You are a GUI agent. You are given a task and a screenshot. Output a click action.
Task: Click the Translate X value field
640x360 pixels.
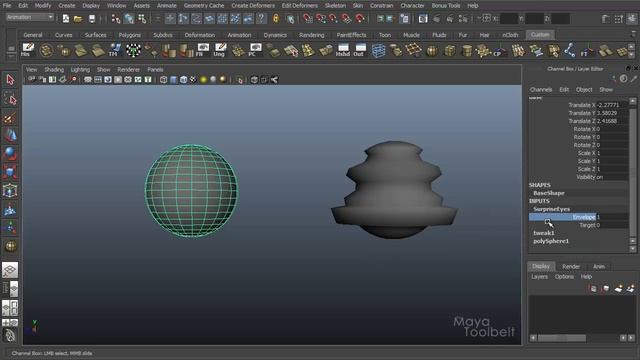pyautogui.click(x=612, y=105)
